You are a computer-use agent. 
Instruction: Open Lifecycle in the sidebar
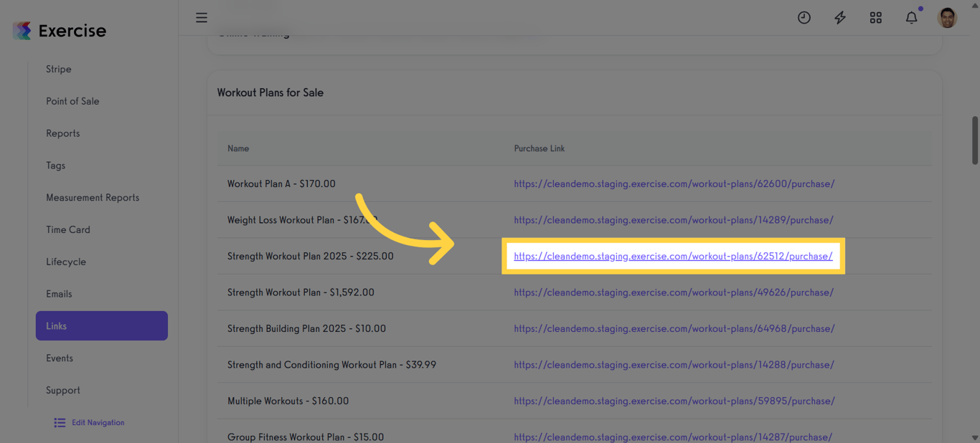coord(66,262)
